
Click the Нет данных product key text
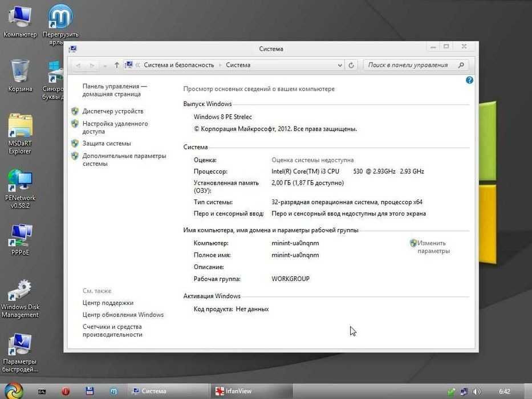(x=252, y=309)
